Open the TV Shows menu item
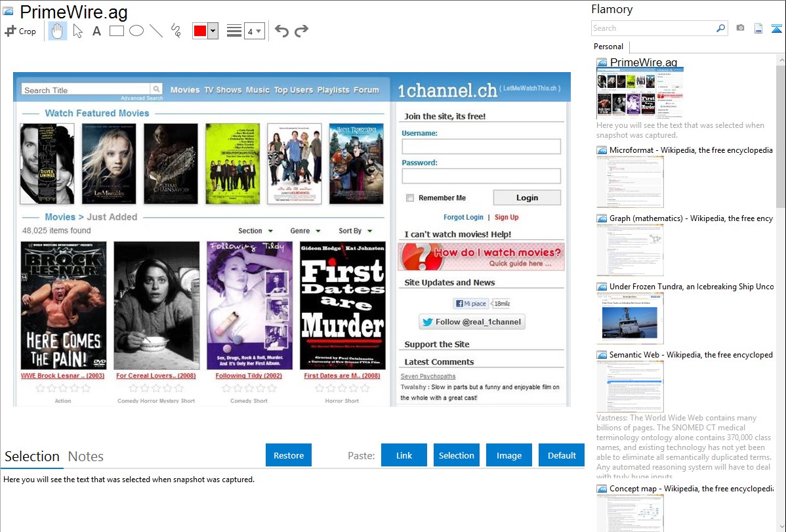This screenshot has height=532, width=786. pos(222,90)
